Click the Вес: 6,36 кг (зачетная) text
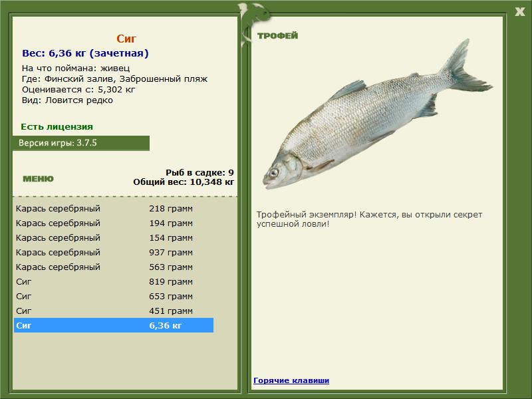Image resolution: width=532 pixels, height=399 pixels. 85,53
